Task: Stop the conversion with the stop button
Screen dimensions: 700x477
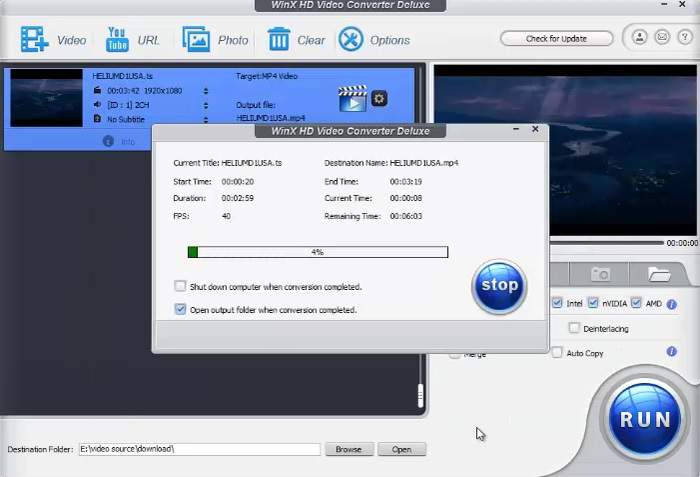Action: pyautogui.click(x=499, y=286)
